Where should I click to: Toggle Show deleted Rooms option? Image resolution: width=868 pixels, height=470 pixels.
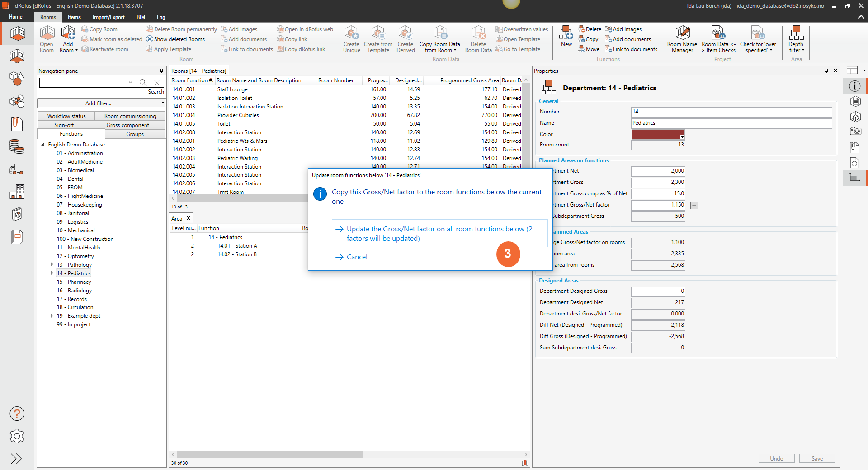[175, 39]
